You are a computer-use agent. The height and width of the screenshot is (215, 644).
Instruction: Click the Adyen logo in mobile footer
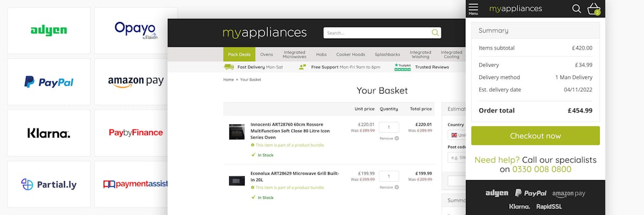tap(497, 193)
